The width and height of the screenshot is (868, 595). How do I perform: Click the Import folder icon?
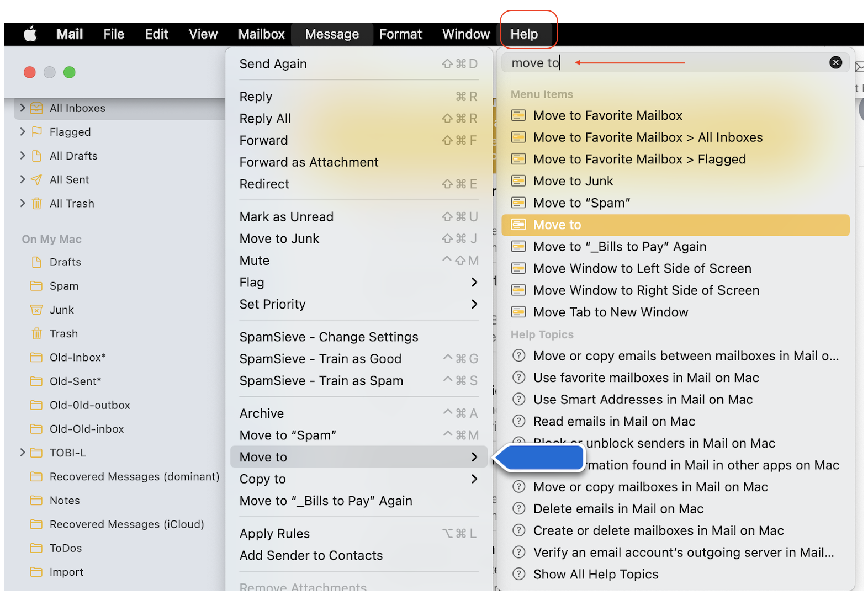pos(36,572)
